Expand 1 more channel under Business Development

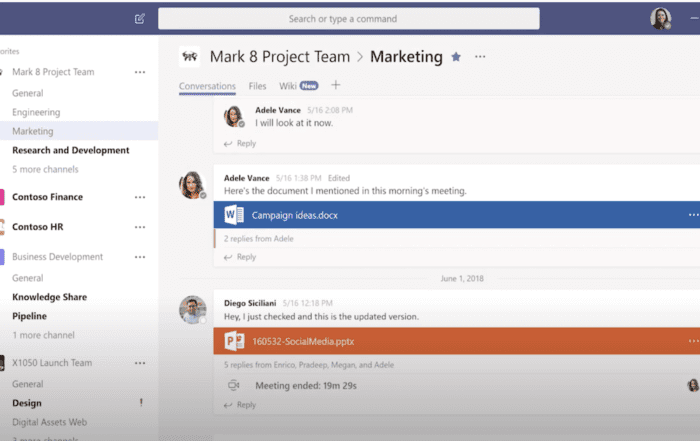(43, 335)
